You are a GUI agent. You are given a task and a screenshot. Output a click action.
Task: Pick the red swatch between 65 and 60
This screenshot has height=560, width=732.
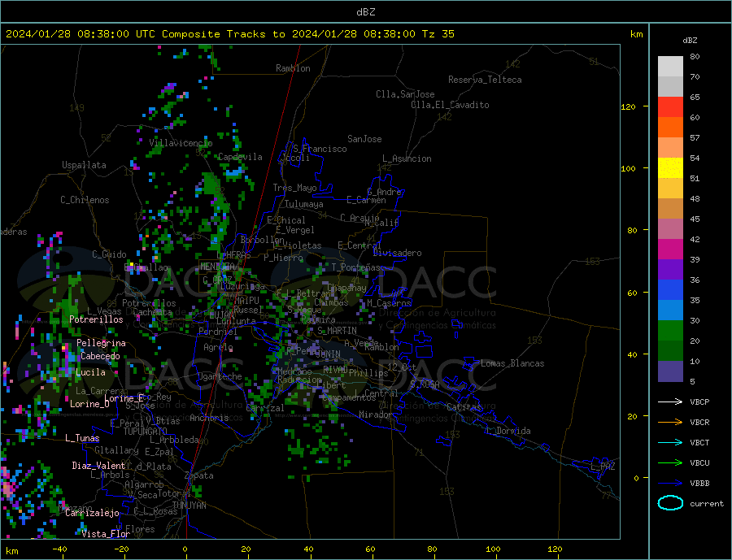(670, 106)
